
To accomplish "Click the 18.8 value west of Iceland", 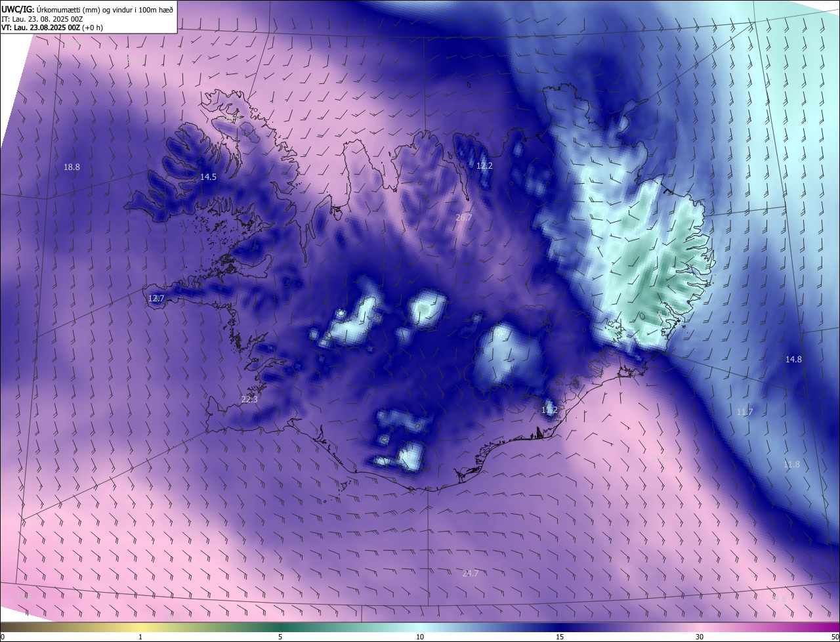I will coord(72,167).
